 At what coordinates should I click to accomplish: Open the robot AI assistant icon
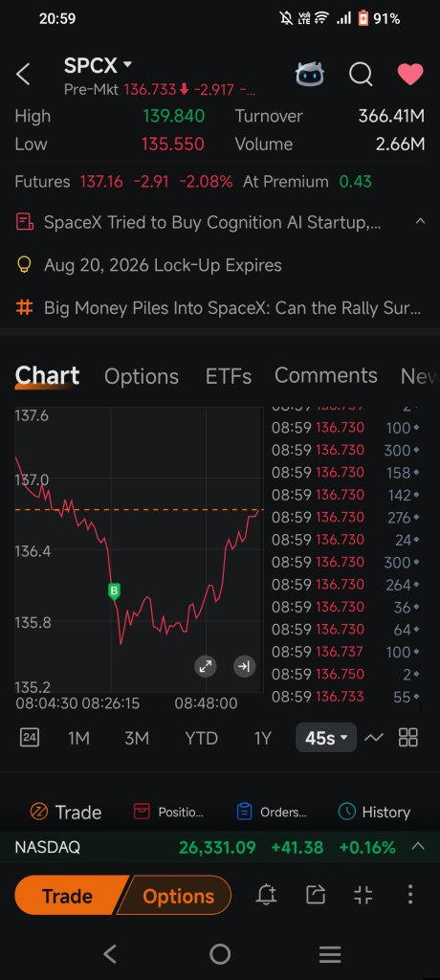pos(310,75)
